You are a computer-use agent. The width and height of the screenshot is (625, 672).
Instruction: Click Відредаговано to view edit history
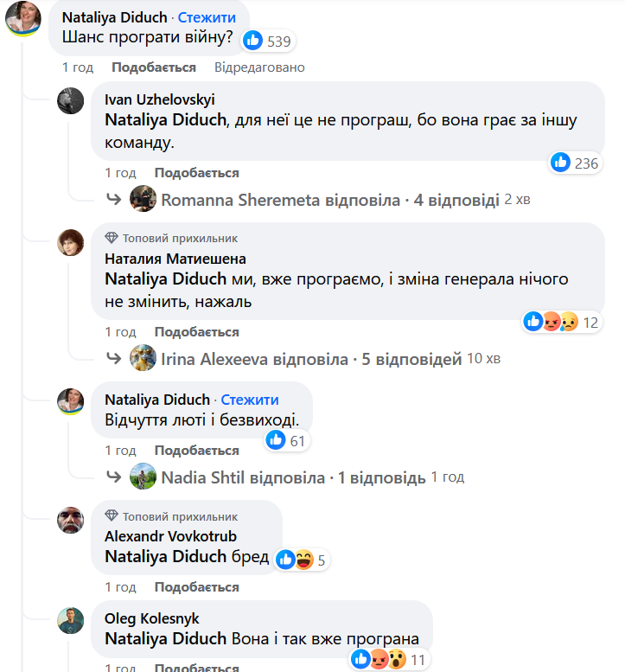(259, 67)
